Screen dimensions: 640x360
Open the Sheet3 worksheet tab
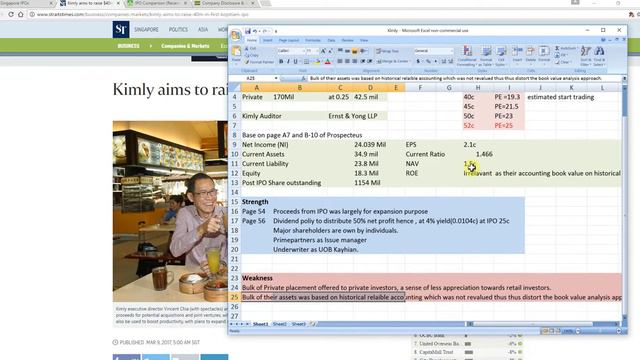(298, 324)
